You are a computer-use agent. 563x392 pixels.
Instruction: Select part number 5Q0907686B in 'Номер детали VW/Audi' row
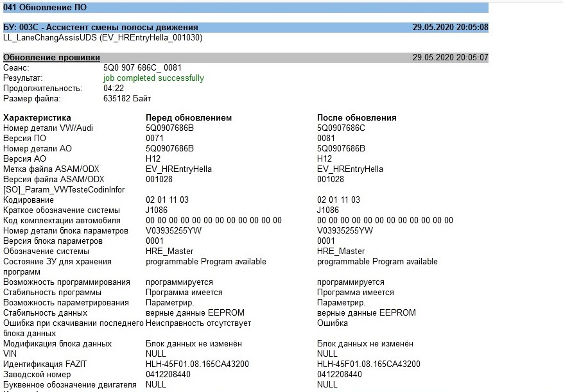pos(169,128)
